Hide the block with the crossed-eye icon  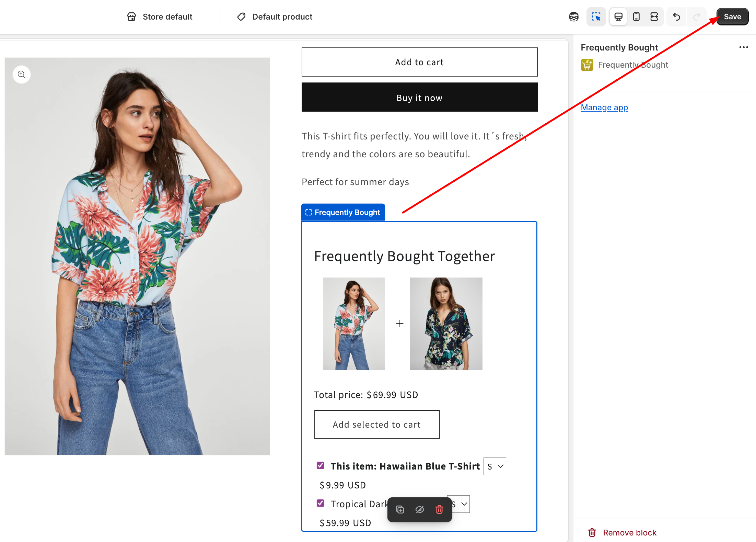(x=420, y=509)
